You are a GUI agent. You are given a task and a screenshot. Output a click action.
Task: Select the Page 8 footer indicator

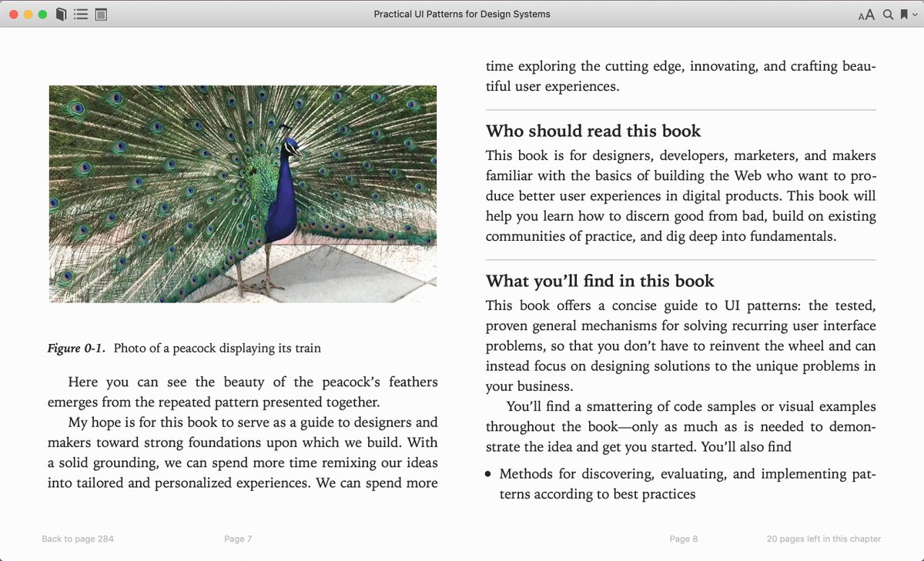point(684,539)
